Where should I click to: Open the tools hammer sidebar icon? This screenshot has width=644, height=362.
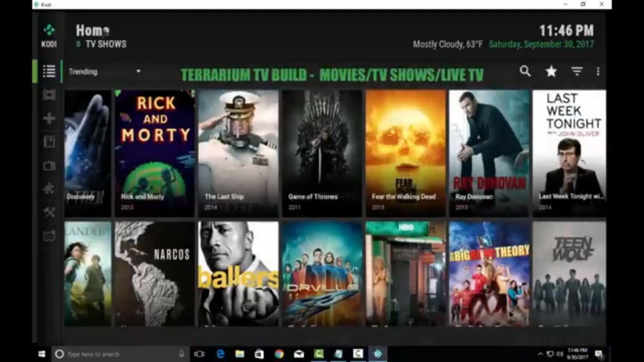[x=49, y=212]
